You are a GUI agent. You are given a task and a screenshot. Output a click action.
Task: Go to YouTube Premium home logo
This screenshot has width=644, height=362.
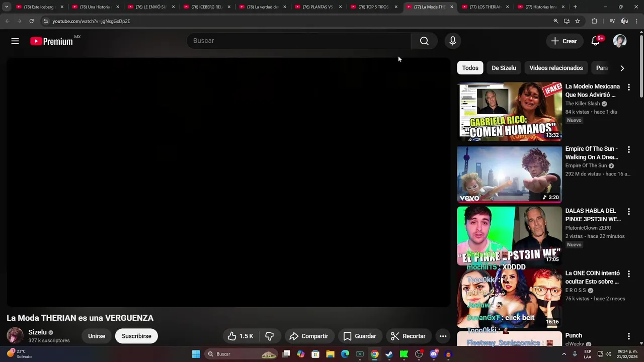coord(52,41)
